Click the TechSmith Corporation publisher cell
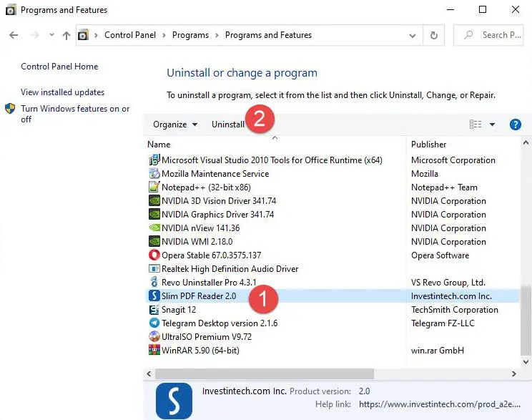This screenshot has width=532, height=420. point(455,310)
